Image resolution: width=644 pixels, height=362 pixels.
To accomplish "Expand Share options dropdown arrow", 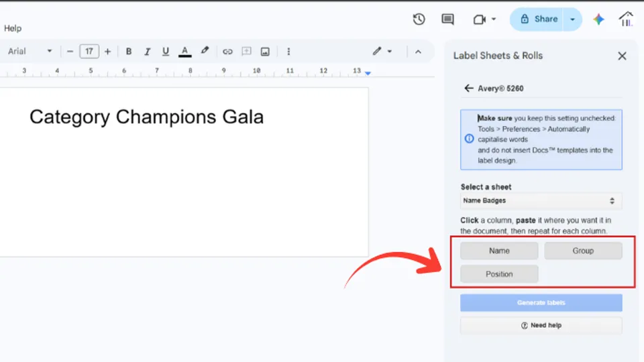I will (x=572, y=19).
